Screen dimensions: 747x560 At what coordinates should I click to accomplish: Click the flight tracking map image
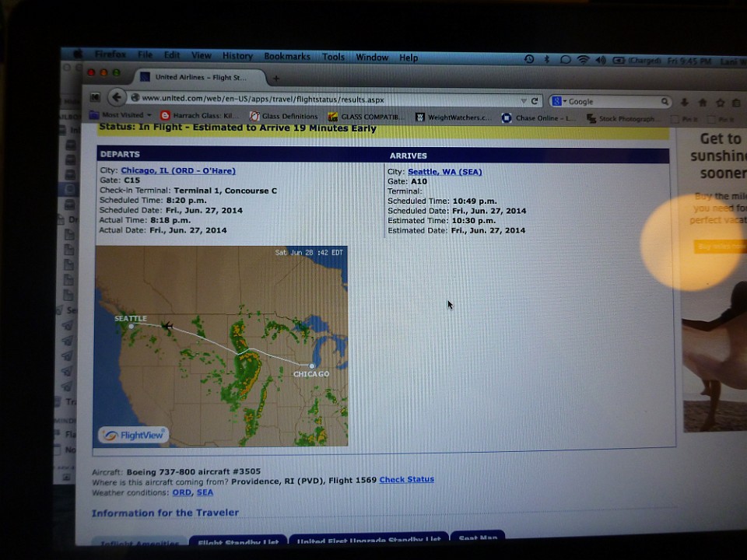pos(222,346)
